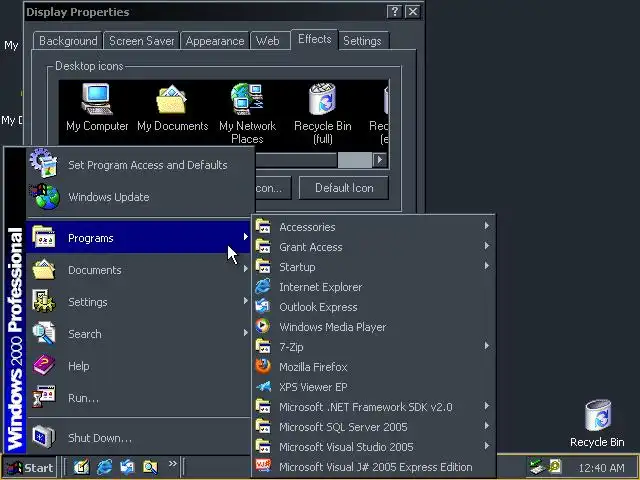Viewport: 640px width, 480px height.
Task: Expand the Accessories submenu arrow
Action: [487, 226]
